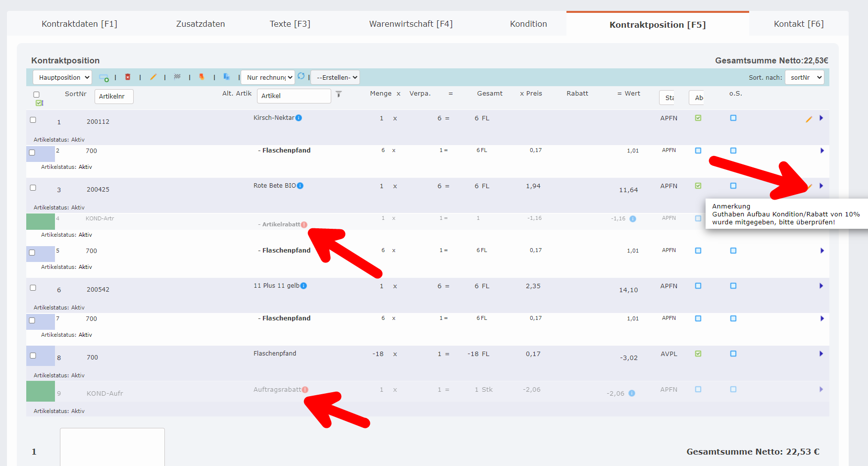This screenshot has height=466, width=868.
Task: Click the info icon beside Kirsch-Nektar
Action: pos(299,118)
